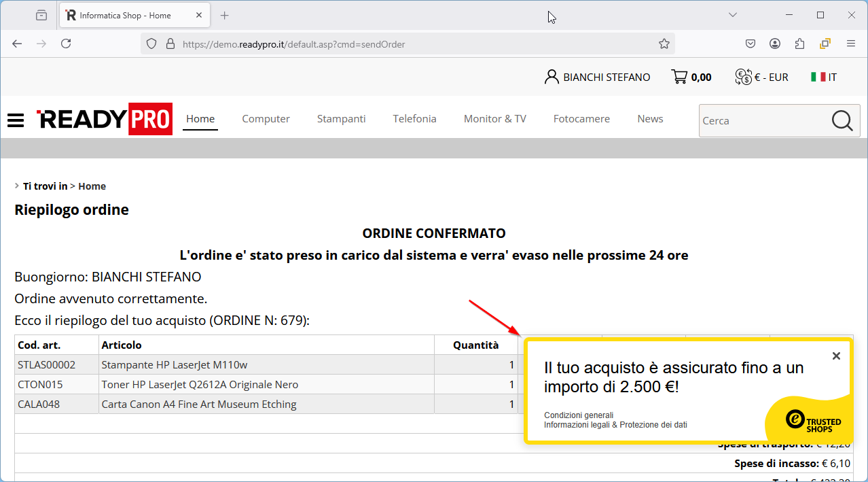The width and height of the screenshot is (868, 482).
Task: Open the Fotocamere category
Action: [581, 119]
